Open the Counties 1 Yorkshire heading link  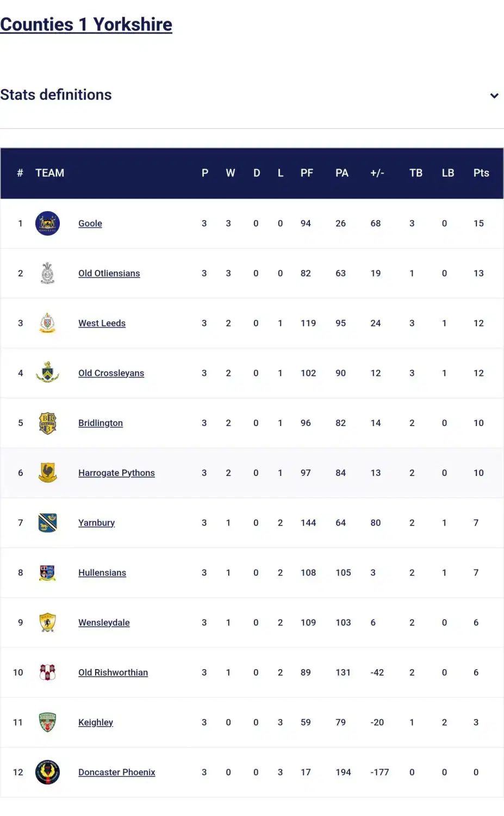[x=86, y=24]
